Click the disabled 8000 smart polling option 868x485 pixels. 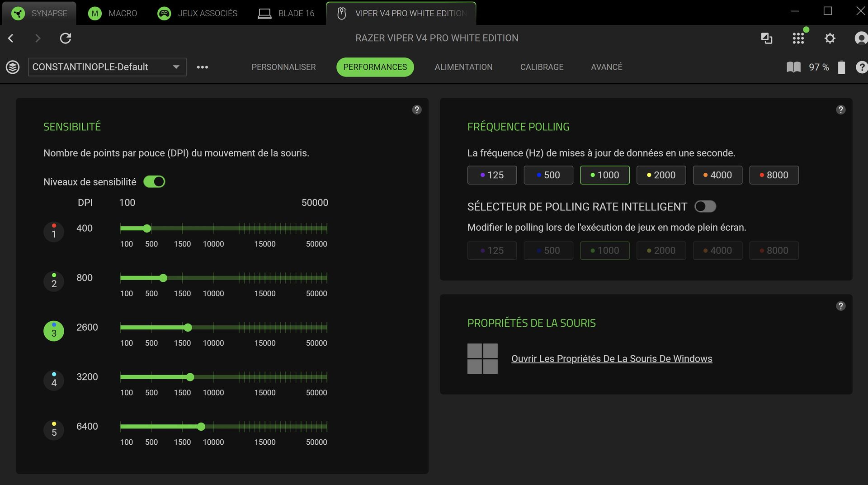774,251
